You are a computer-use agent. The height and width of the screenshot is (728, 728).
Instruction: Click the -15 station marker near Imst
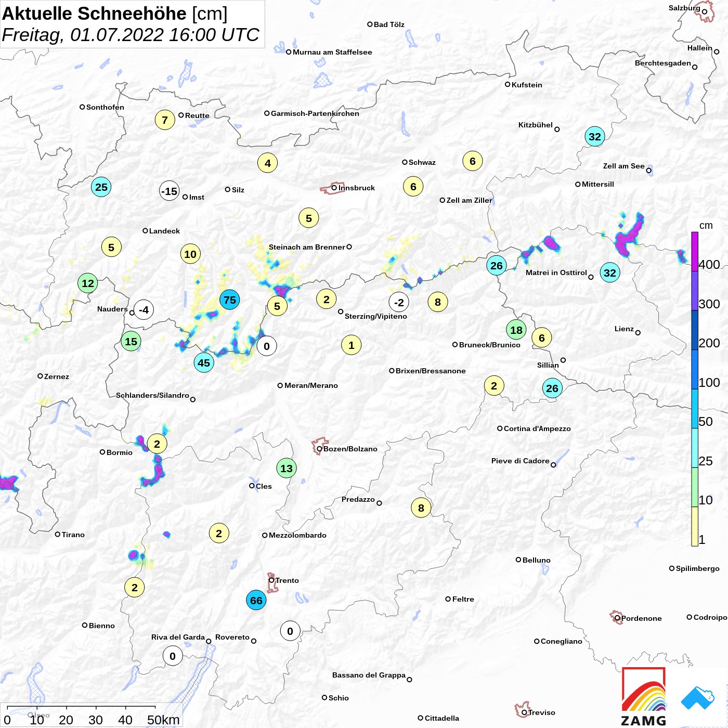[170, 191]
